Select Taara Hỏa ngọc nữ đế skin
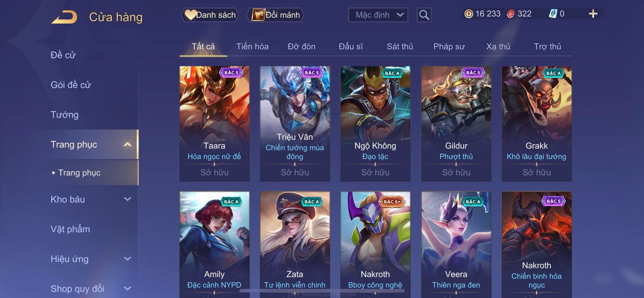Viewport: 644px width, 298px height. [x=214, y=124]
